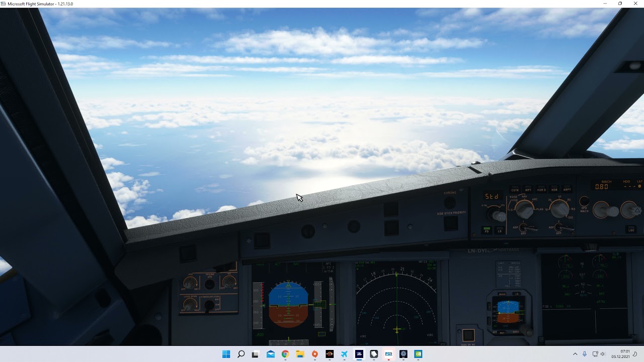Open File Explorer from taskbar
Viewport: 644px width, 362px height.
[x=300, y=354]
